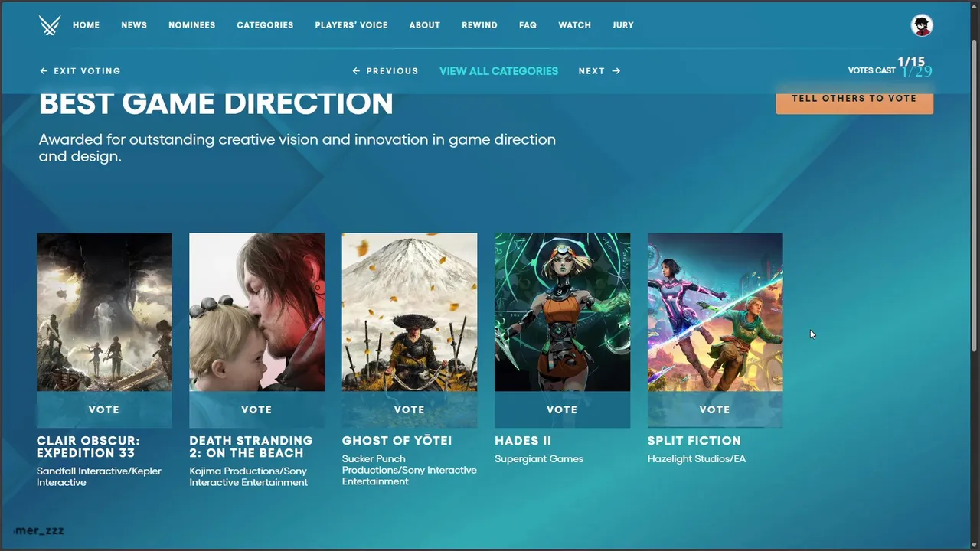This screenshot has width=980, height=551.
Task: Open the HOME nav item
Action: click(87, 25)
